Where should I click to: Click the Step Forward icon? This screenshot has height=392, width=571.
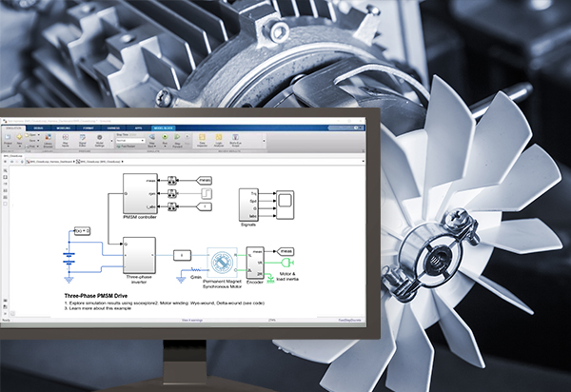179,140
